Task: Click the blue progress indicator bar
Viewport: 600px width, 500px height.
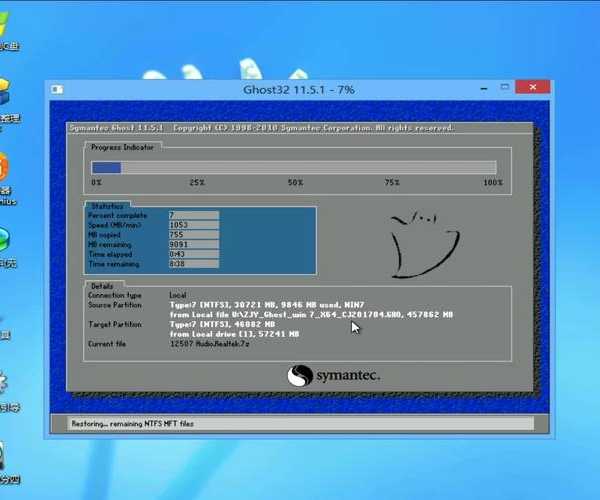Action: click(106, 168)
